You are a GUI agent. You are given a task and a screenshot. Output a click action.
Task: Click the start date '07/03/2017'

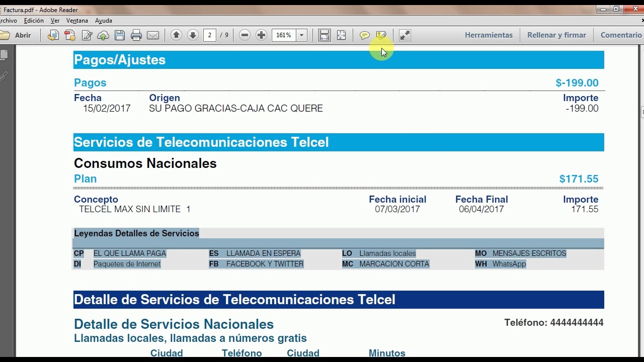(x=397, y=209)
